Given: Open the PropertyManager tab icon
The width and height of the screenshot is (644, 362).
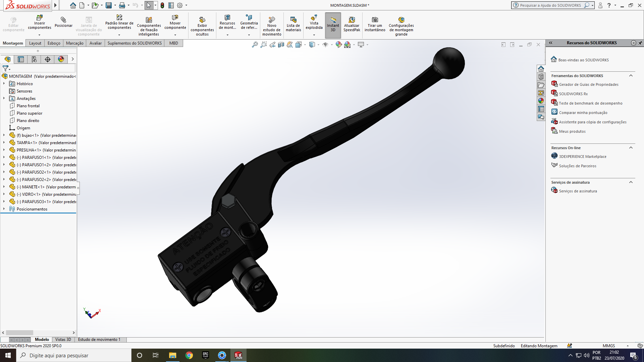Looking at the screenshot, I should pos(21,59).
